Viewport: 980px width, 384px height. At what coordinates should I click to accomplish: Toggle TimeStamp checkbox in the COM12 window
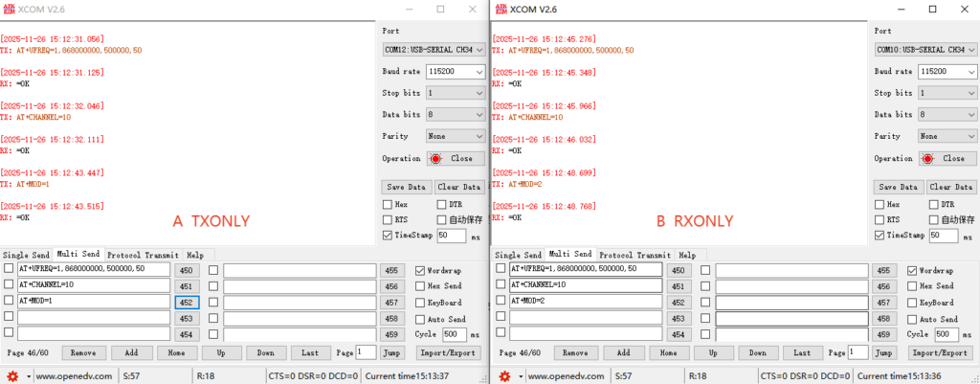click(388, 235)
